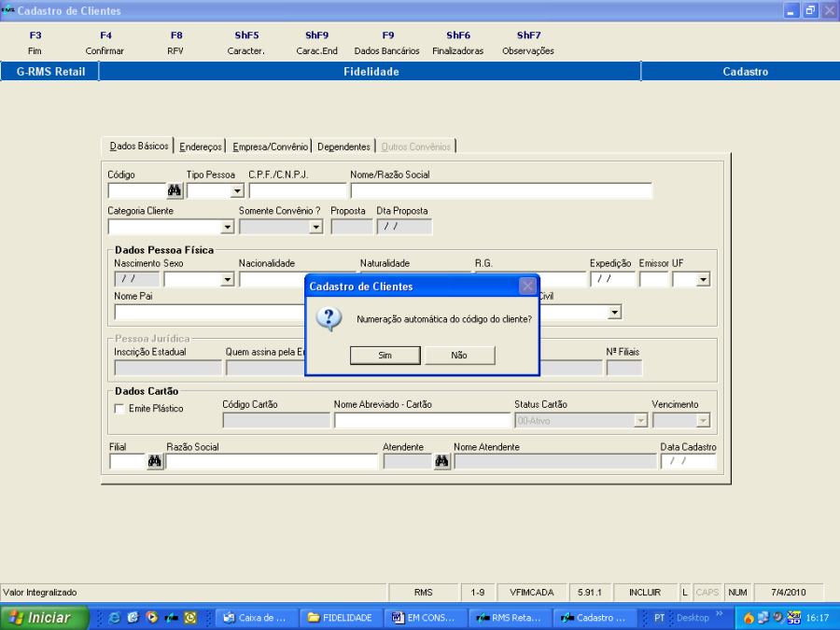
Task: Click the INCLUIR status bar entry
Action: coord(645,593)
